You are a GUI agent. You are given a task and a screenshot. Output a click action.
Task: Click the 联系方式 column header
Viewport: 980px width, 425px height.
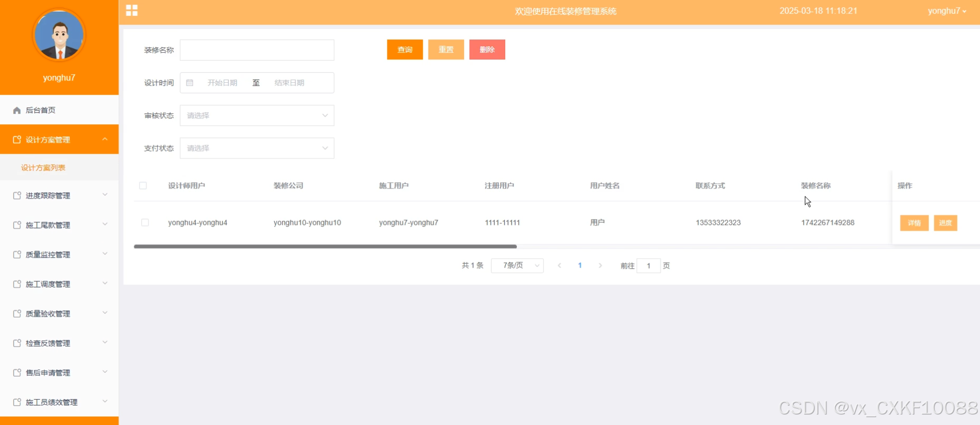pos(710,185)
